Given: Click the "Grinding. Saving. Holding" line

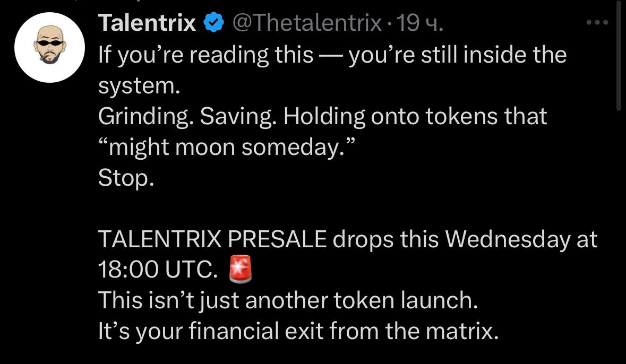Looking at the screenshot, I should 323,117.
